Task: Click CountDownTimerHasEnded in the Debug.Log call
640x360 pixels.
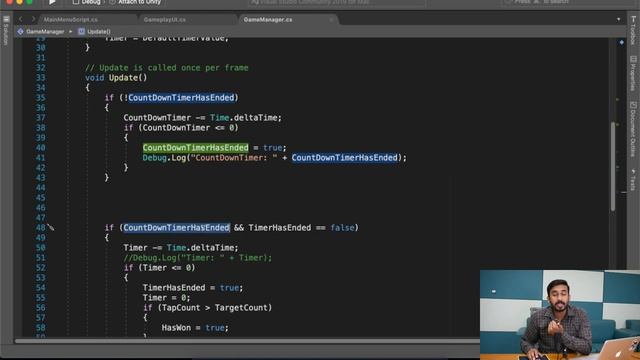Action: (x=344, y=158)
